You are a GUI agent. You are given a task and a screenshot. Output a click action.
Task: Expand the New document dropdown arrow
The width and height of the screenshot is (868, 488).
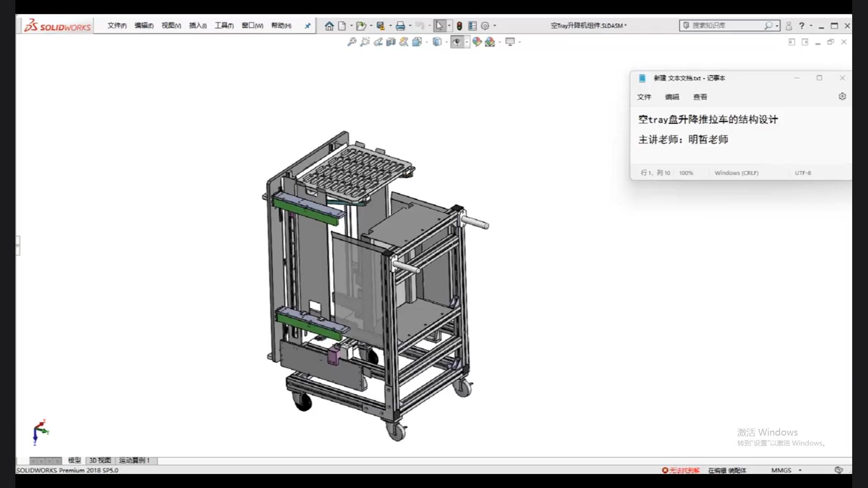pos(351,26)
